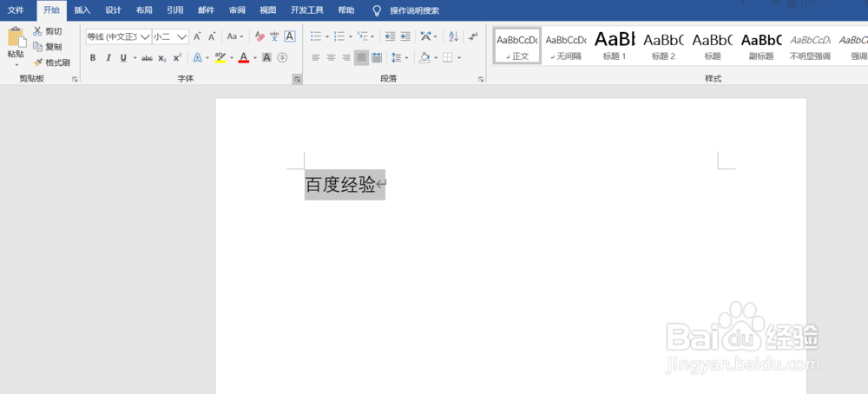The image size is (868, 394).
Task: Toggle italic formatting
Action: pyautogui.click(x=108, y=57)
